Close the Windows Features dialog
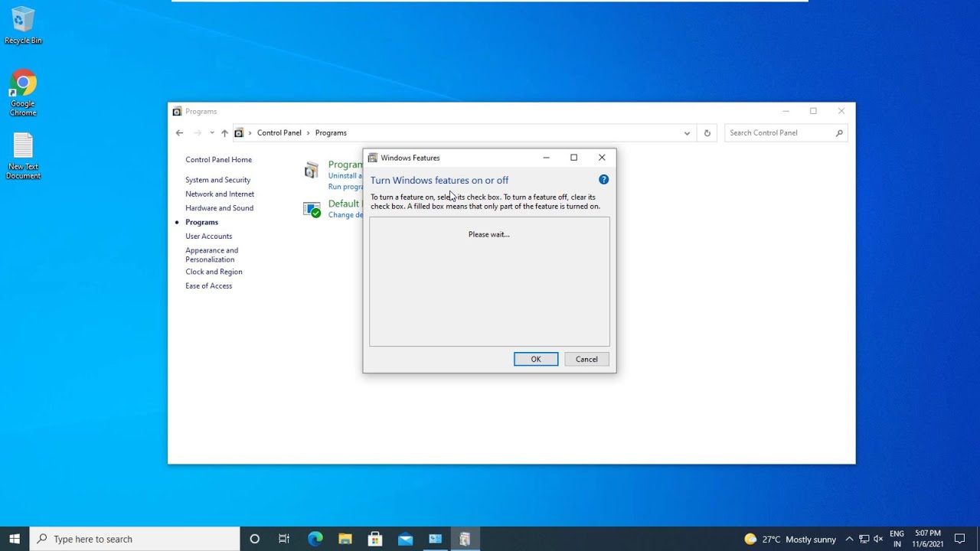980x551 pixels. [x=602, y=158]
